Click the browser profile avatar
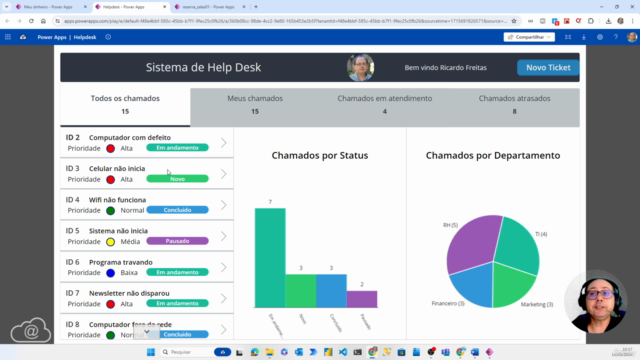Image resolution: width=640 pixels, height=360 pixels. click(x=620, y=21)
